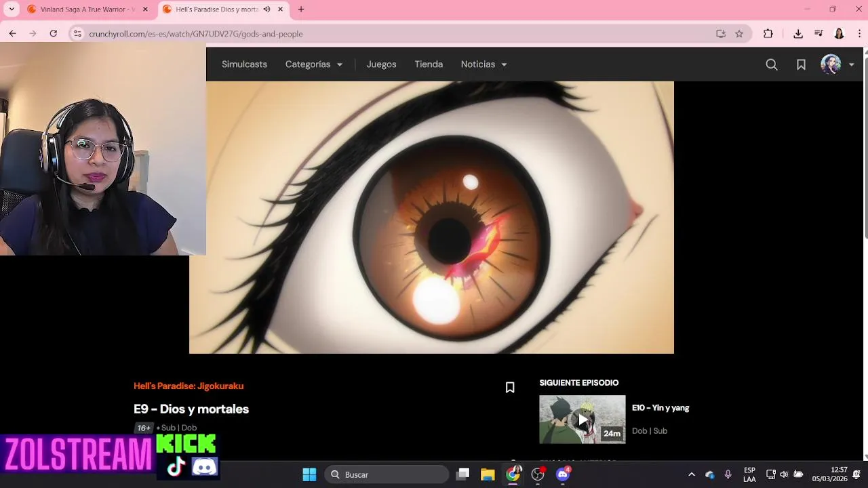Close the Hell's Paradise tab
The width and height of the screenshot is (868, 488).
tap(280, 9)
